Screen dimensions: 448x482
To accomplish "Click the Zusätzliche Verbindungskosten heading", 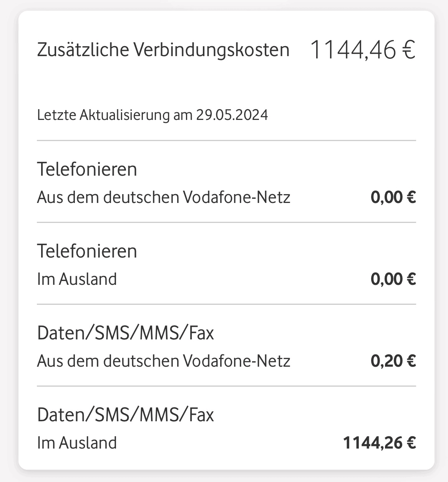I will (x=163, y=50).
